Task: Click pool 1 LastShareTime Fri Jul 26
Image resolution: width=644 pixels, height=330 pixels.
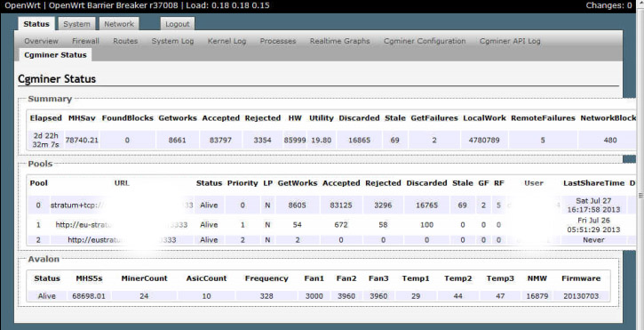Action: [593, 225]
